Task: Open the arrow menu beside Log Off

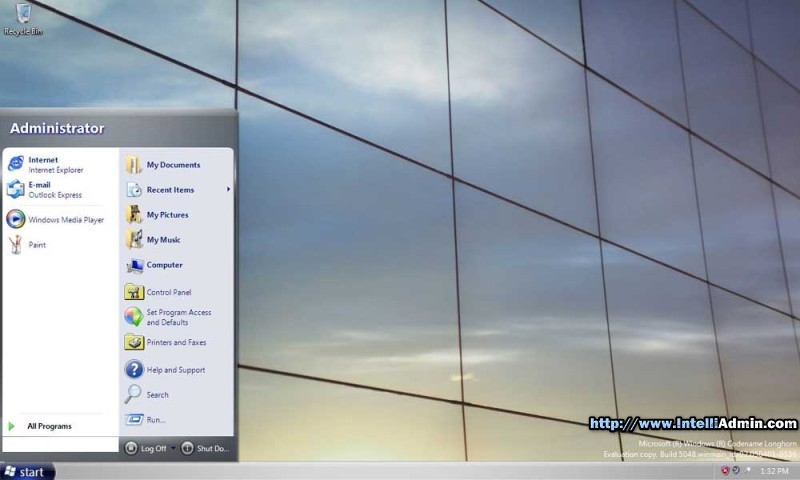Action: (x=173, y=448)
